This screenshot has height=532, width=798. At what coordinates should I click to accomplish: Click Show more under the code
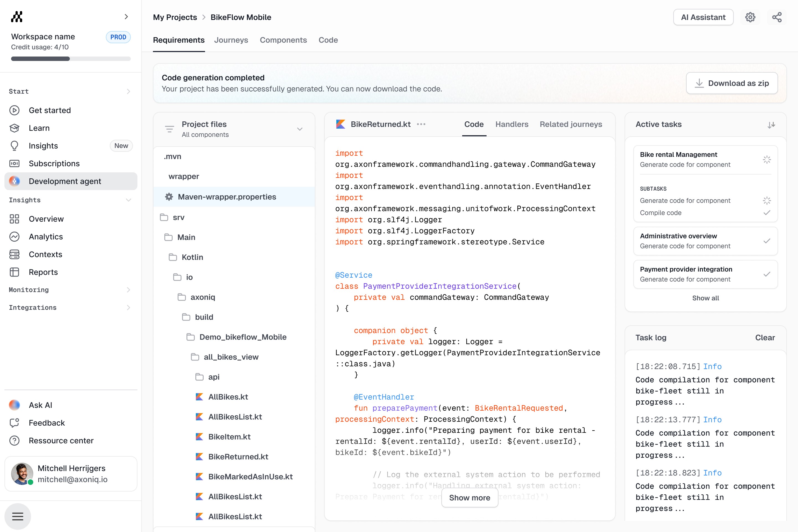(x=469, y=497)
